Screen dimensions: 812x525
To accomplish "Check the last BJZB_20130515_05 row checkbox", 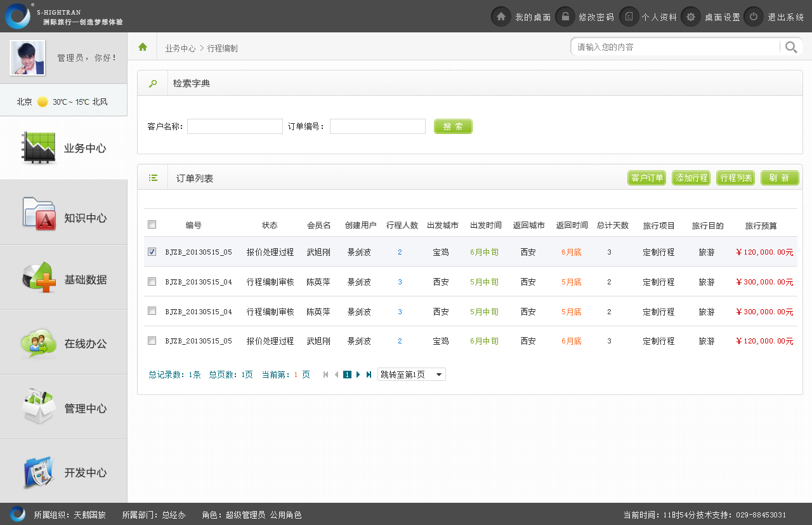I will (152, 340).
